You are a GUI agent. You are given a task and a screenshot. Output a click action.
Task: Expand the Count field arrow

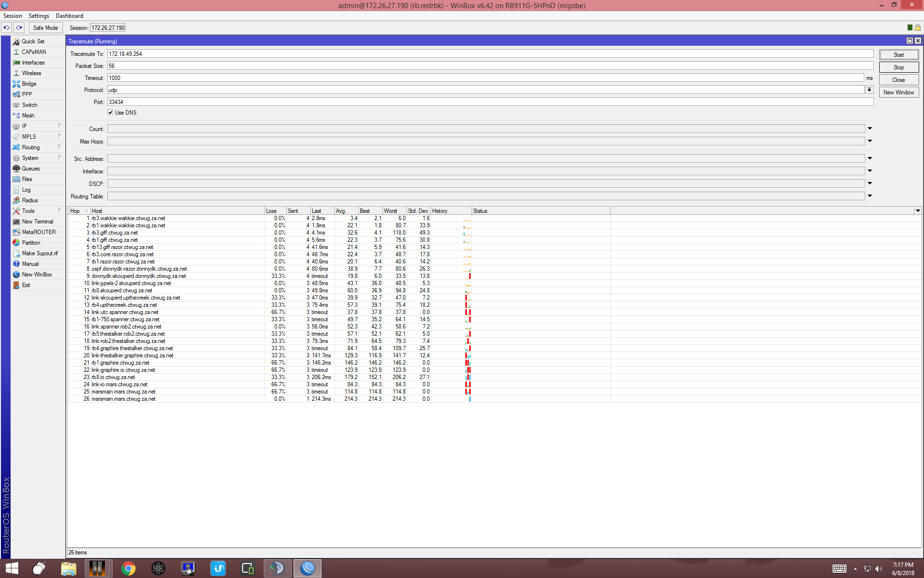pyautogui.click(x=870, y=129)
